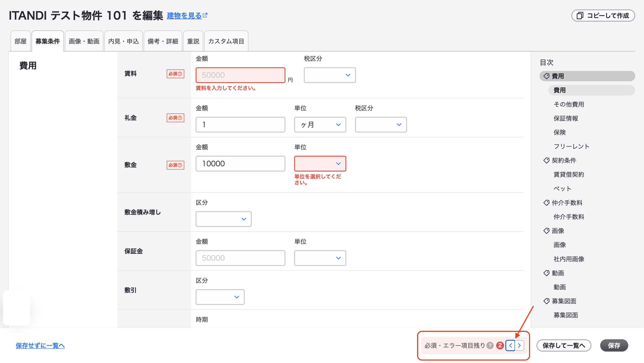
Task: Switch to the 画像・動画 tab
Action: coord(84,41)
